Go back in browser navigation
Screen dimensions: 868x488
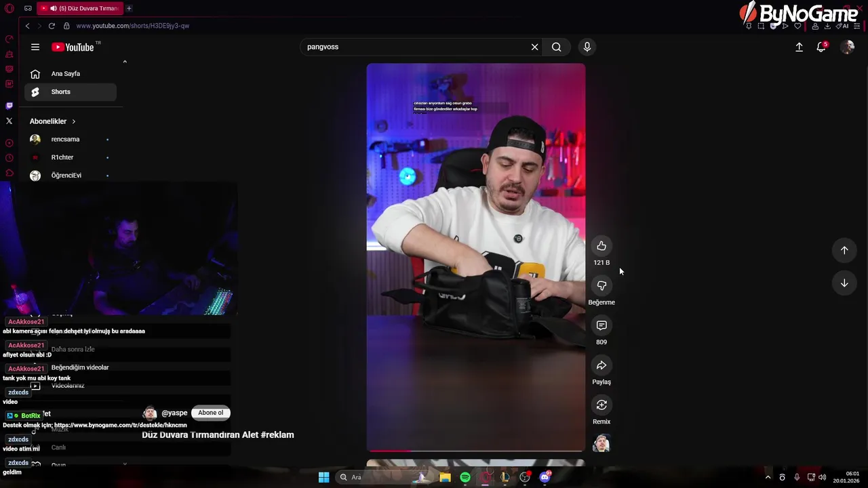27,26
